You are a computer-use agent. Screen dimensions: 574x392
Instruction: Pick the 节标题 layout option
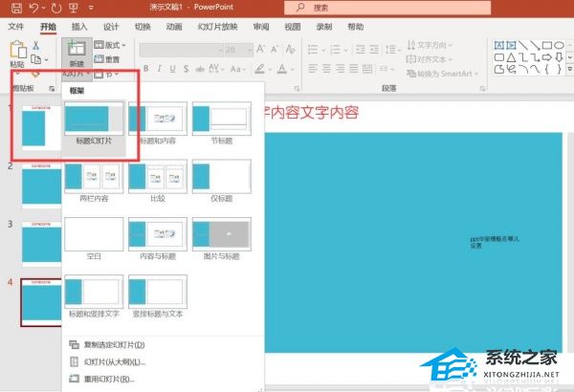[x=221, y=120]
